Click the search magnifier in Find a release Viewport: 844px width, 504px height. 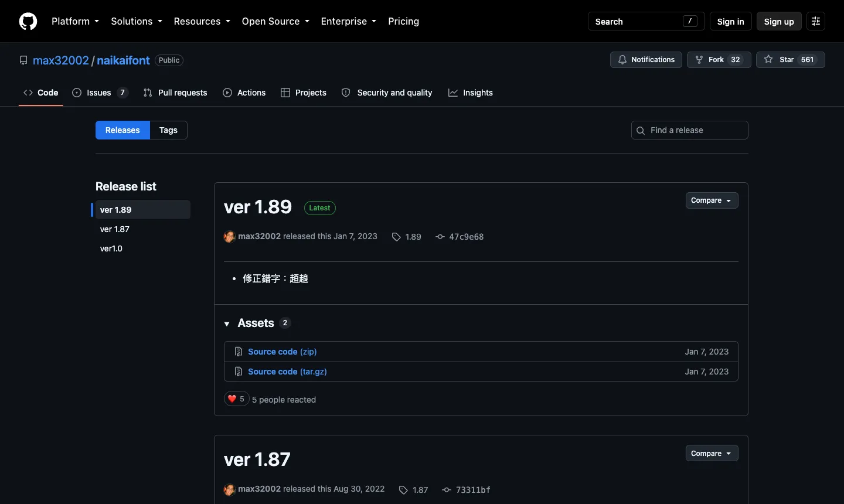pyautogui.click(x=641, y=131)
